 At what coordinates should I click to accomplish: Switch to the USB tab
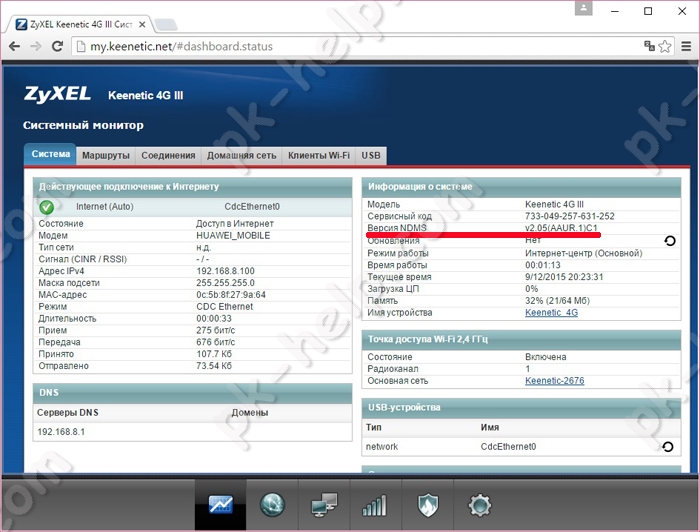(371, 156)
